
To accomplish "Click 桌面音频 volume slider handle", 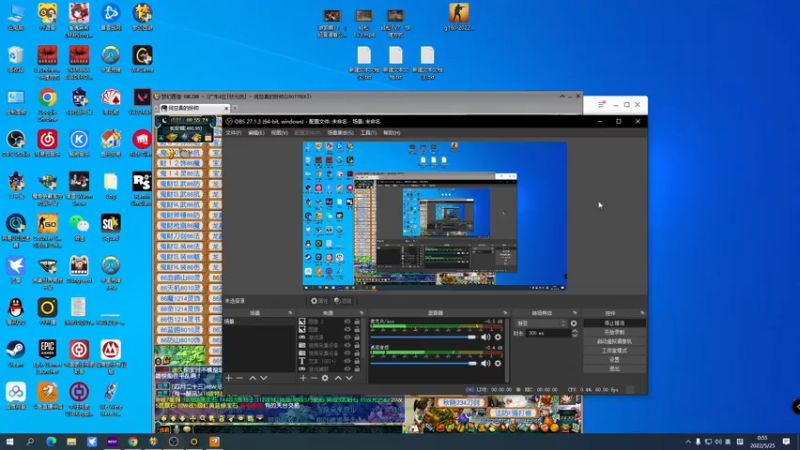I will 472,363.
